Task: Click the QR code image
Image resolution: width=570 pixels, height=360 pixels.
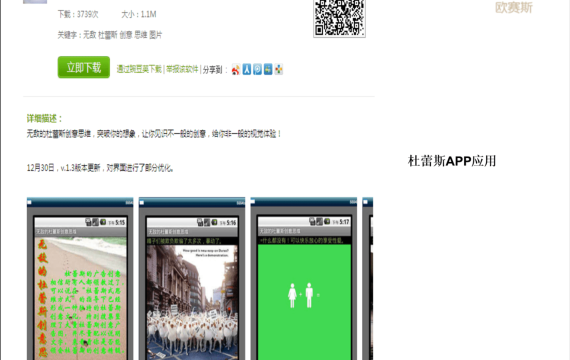Action: click(339, 18)
